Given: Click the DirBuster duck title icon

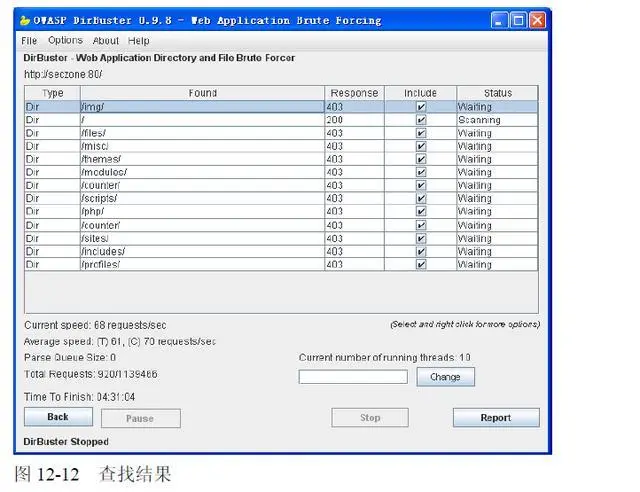Looking at the screenshot, I should [25, 20].
